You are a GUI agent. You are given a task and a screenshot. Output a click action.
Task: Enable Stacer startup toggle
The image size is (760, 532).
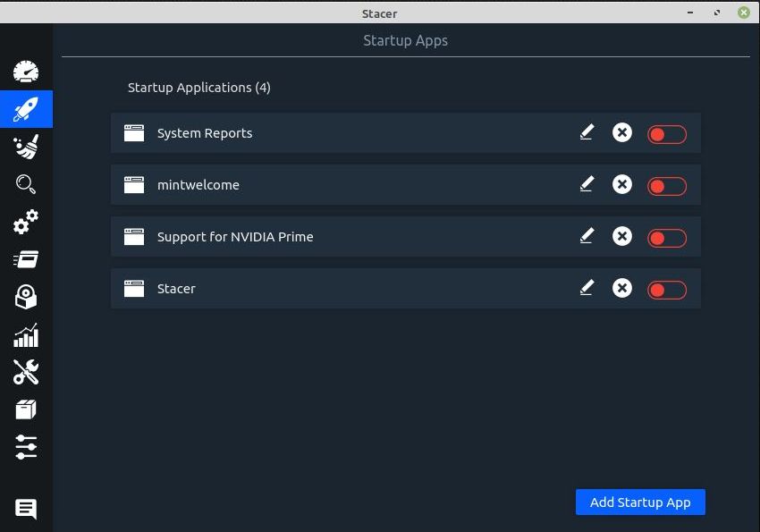(x=666, y=290)
